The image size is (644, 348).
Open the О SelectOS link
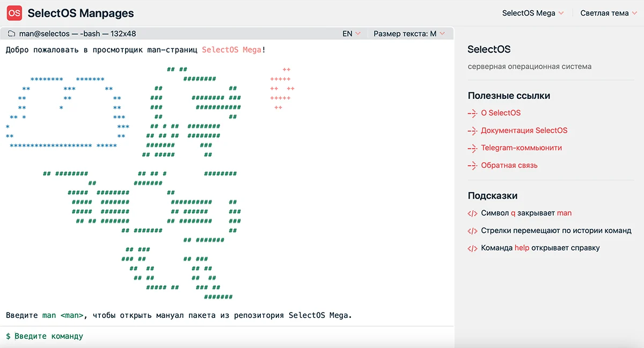pyautogui.click(x=501, y=113)
